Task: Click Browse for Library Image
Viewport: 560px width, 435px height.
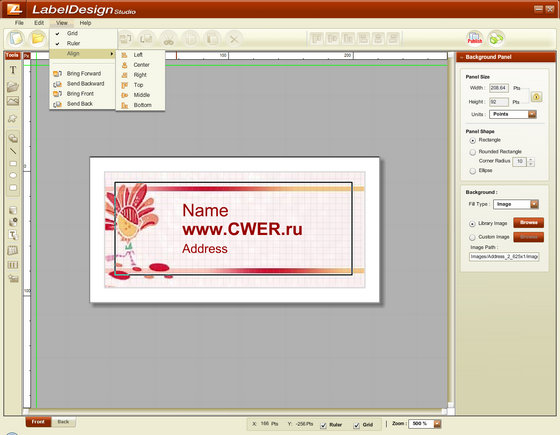Action: (x=529, y=222)
